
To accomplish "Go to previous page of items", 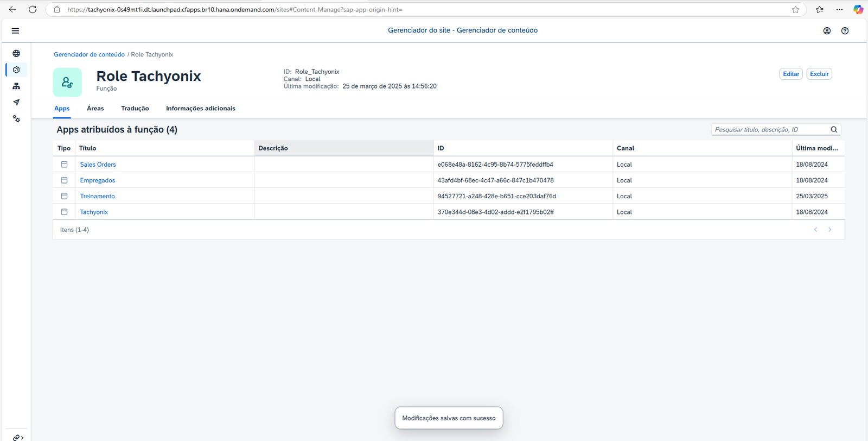I will [815, 230].
